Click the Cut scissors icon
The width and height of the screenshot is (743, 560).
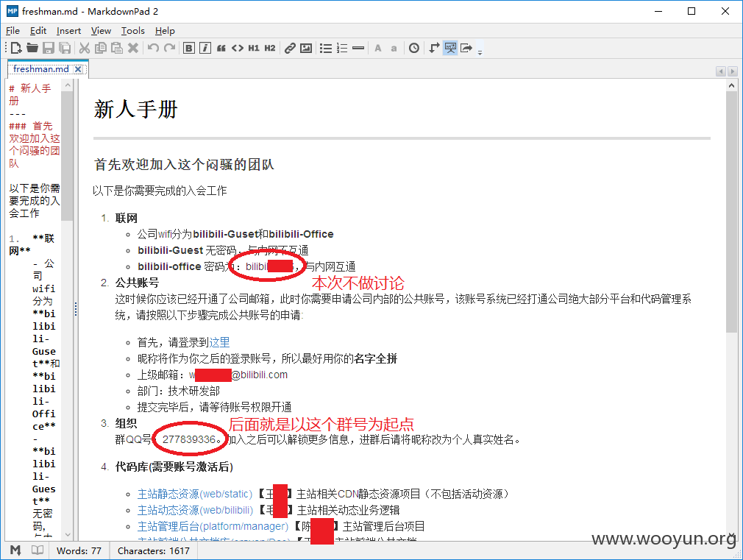tap(85, 48)
